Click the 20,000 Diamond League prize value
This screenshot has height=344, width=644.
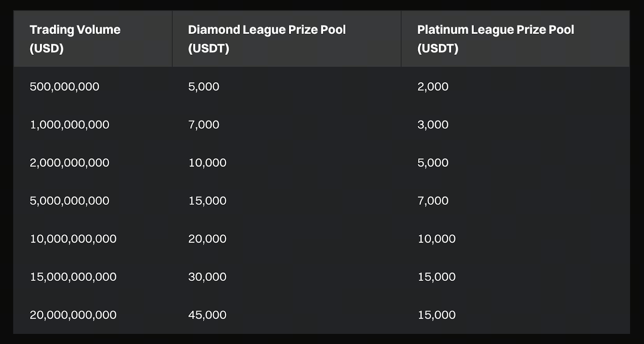pos(207,239)
